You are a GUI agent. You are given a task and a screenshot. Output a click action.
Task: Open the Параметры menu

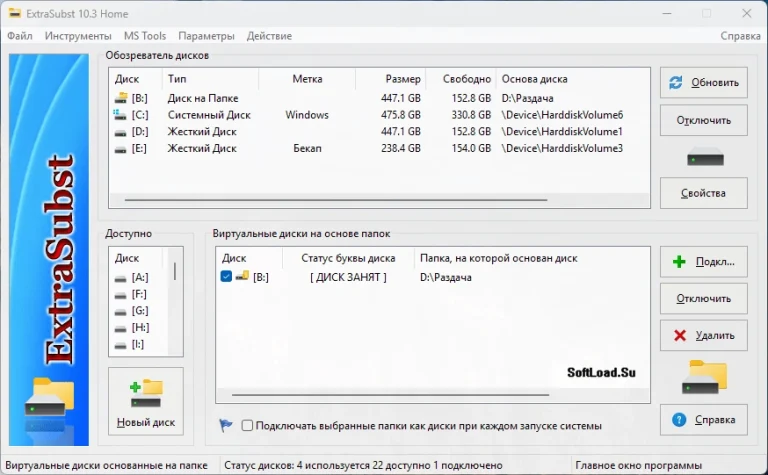tap(206, 36)
